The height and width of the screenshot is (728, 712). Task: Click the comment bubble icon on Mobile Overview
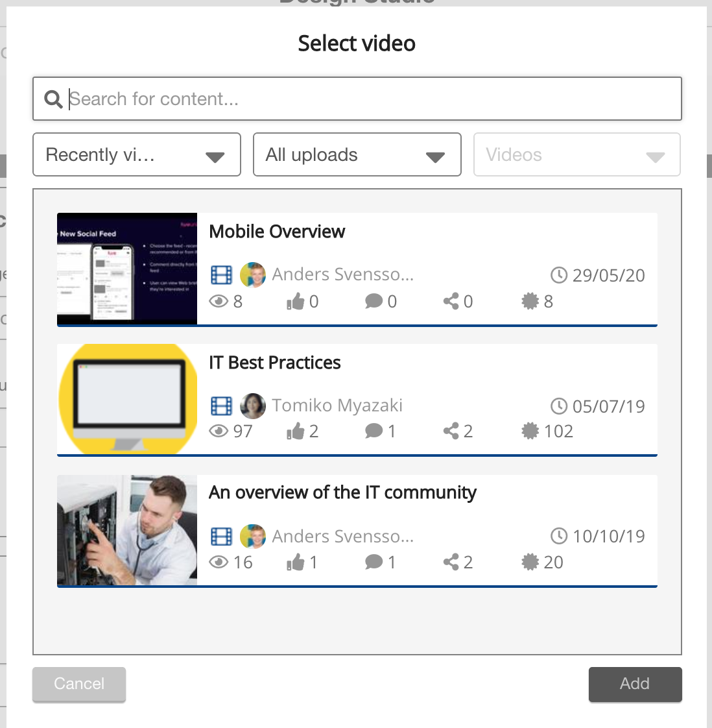(374, 301)
